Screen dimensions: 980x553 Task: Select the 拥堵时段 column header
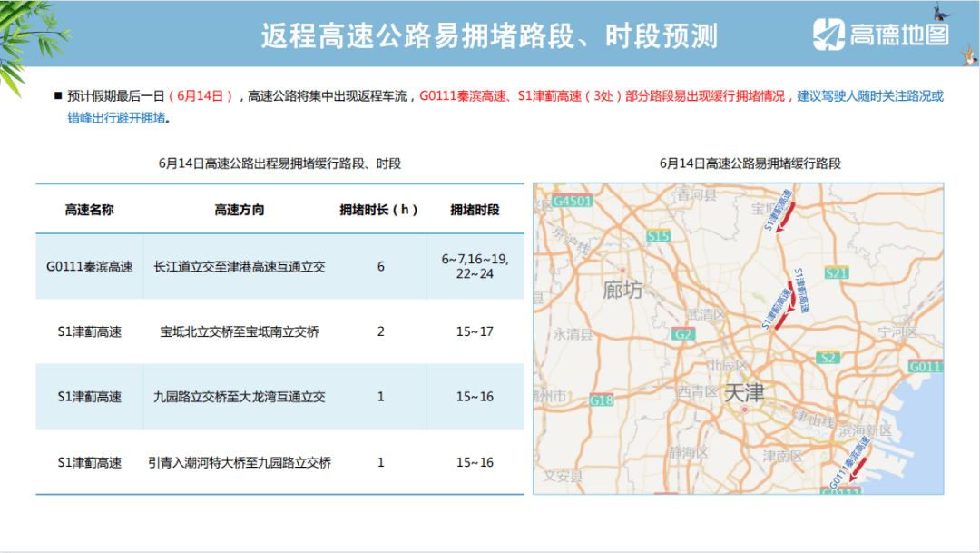475,210
